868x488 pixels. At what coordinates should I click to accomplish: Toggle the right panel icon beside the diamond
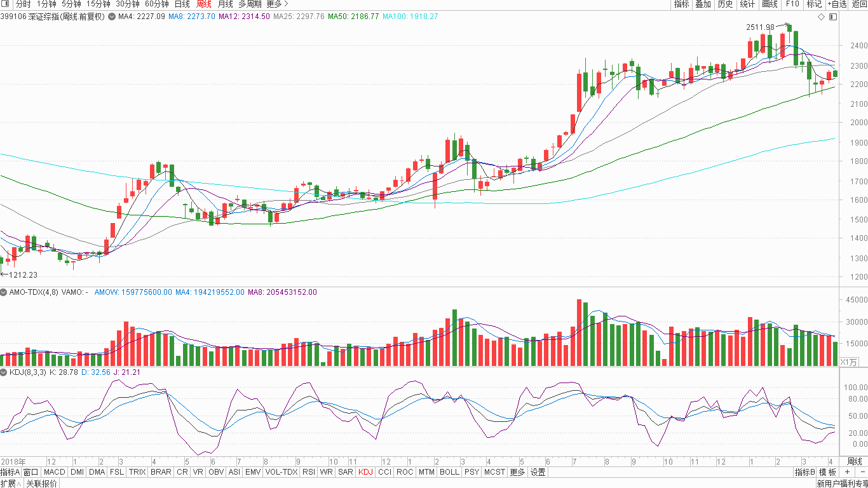(x=832, y=17)
